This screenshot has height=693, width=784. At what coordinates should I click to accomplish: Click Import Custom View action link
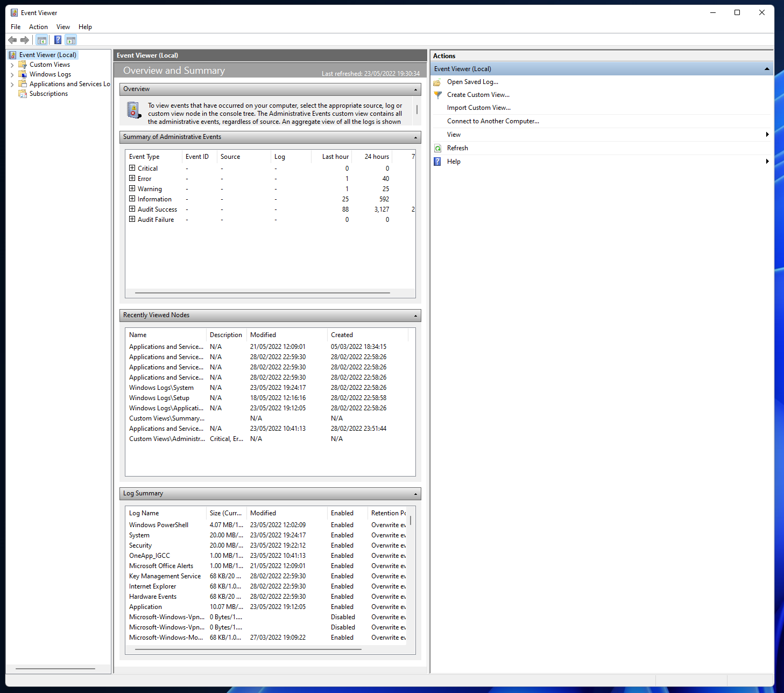pos(478,108)
